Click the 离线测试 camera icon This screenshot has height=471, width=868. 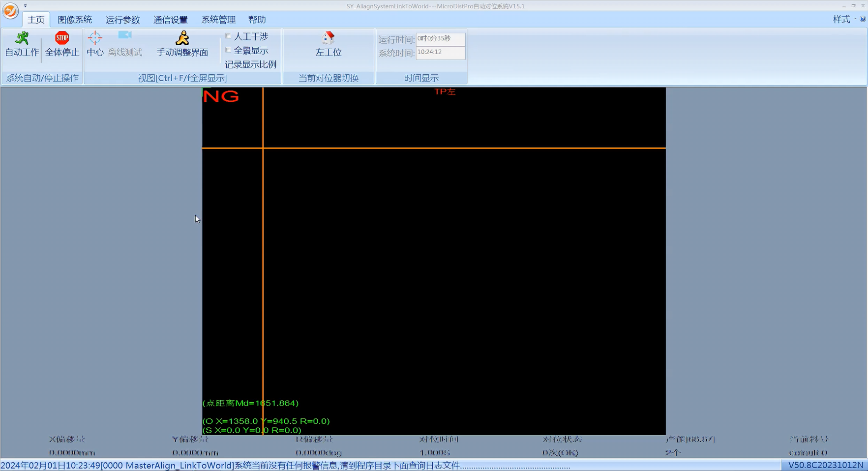(x=125, y=35)
